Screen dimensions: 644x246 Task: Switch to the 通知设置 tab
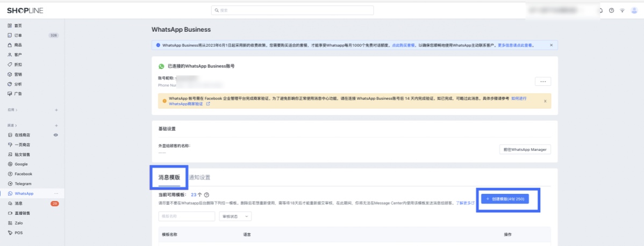[199, 177]
